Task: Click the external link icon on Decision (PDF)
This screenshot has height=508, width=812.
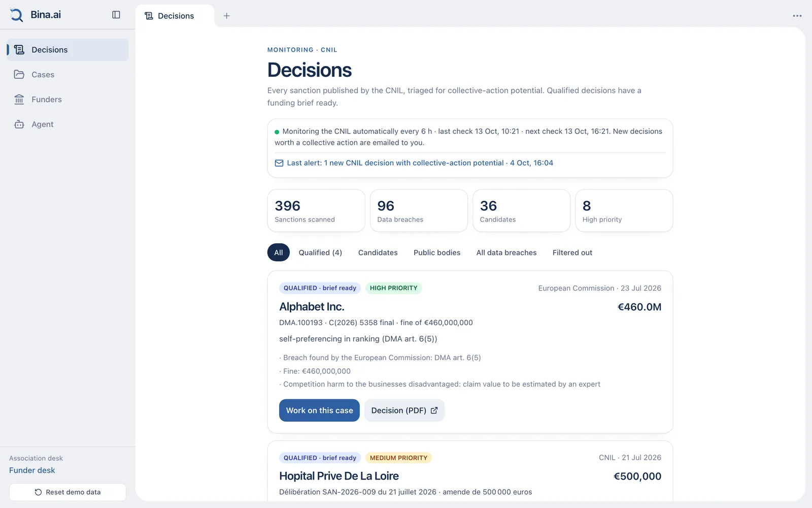Action: point(434,410)
